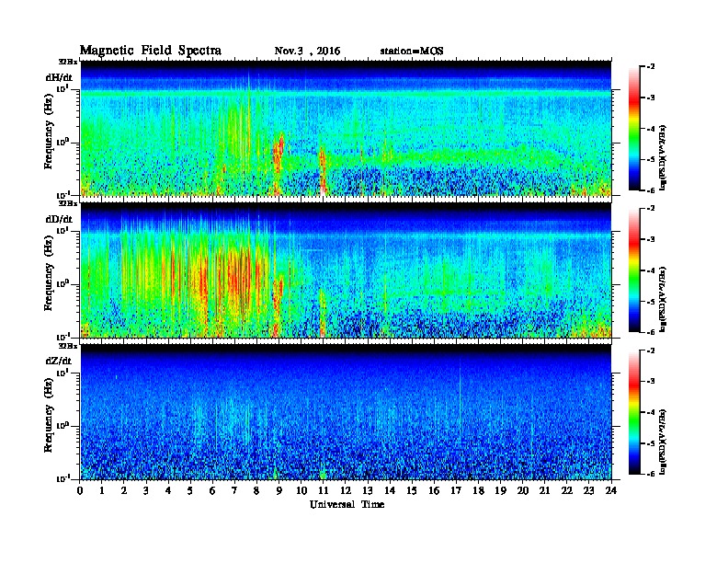Click hour tick label "15" on time axis
Screen dimensions: 728x563
412,491
